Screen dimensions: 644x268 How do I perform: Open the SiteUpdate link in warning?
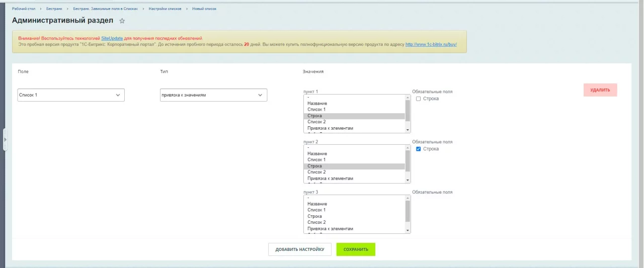(112, 38)
